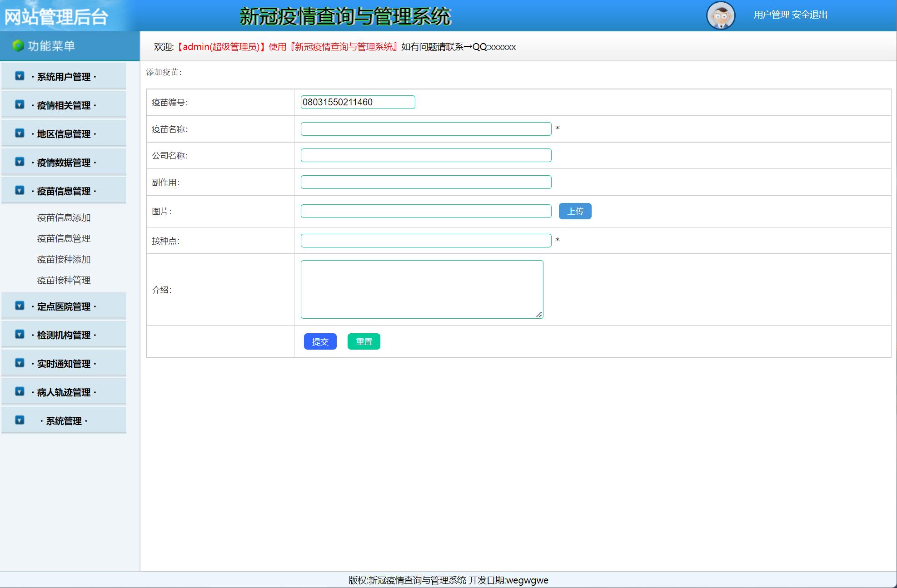Open 疫苗信息管理 submenu entry
This screenshot has height=588, width=897.
click(64, 239)
